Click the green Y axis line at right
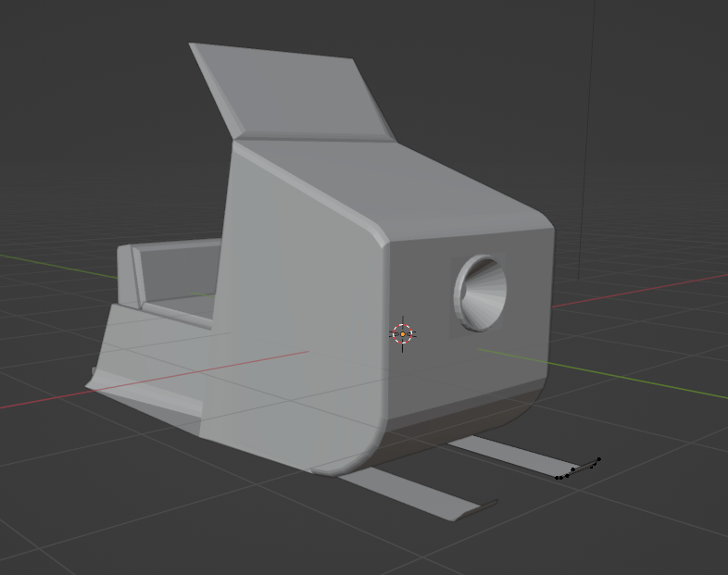 click(x=648, y=381)
